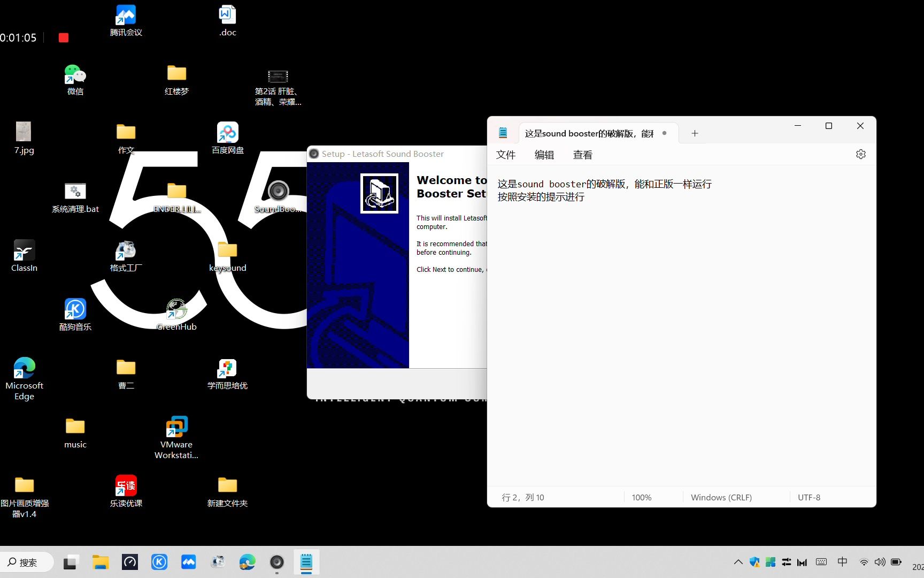Open the 腾讯会议 desktop shortcut
Screen dimensions: 924x578
coord(126,20)
